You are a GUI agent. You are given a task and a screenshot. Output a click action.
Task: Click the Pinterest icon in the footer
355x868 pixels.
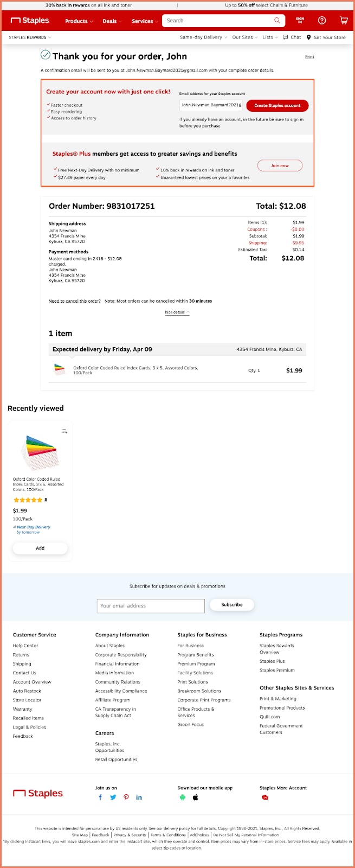[x=126, y=797]
